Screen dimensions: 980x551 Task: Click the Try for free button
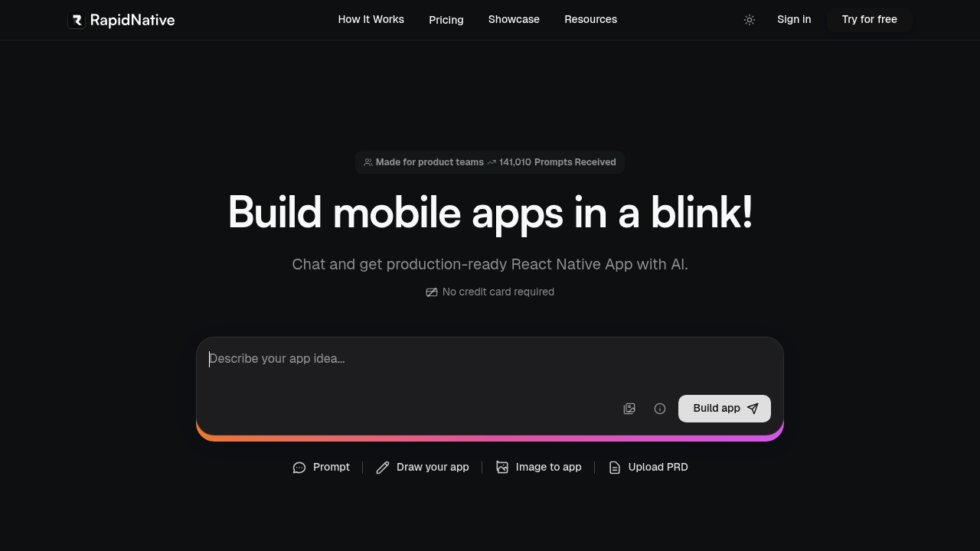(869, 19)
